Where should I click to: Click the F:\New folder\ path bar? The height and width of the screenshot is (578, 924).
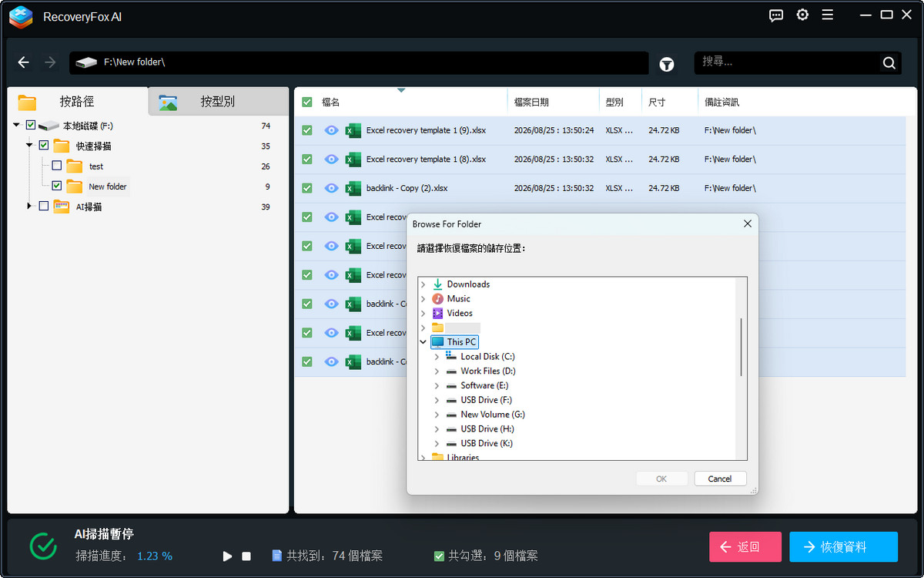coord(359,62)
